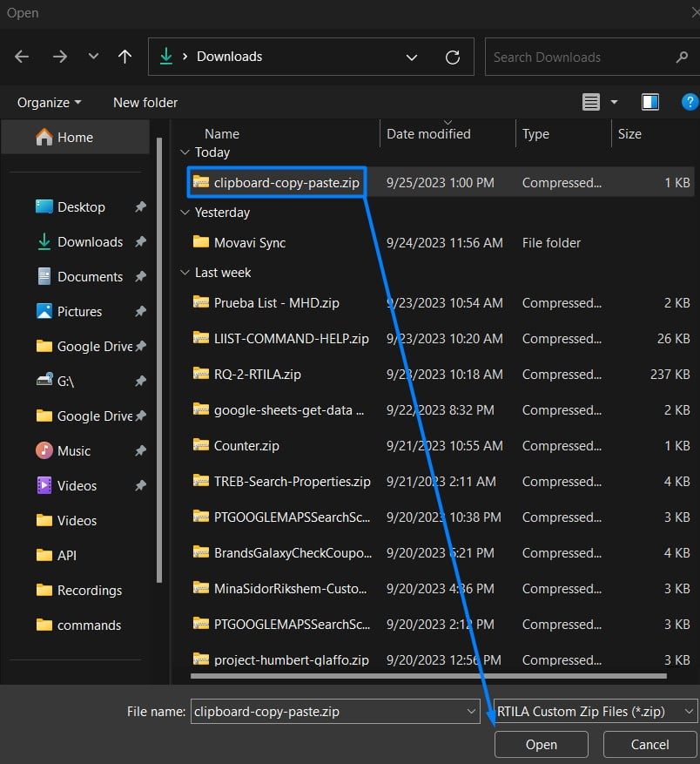
Task: Toggle the preview pane
Action: pos(650,102)
